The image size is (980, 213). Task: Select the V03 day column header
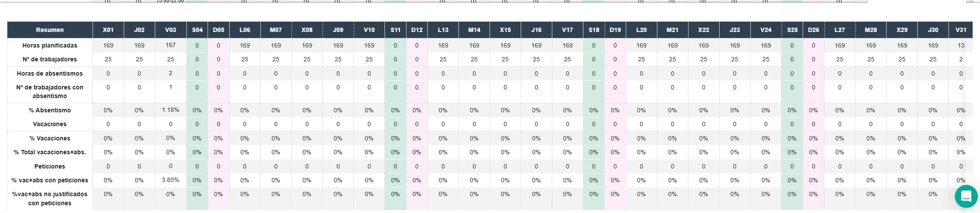pyautogui.click(x=170, y=30)
